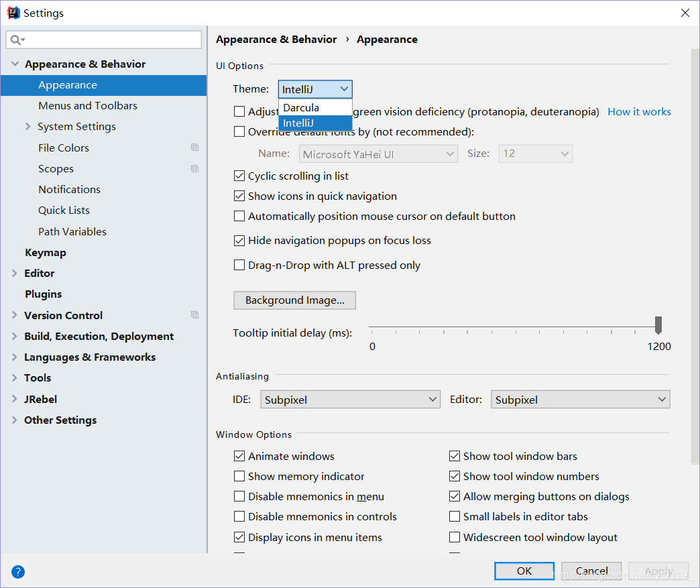
Task: Close the Settings dialog window
Action: (x=685, y=13)
